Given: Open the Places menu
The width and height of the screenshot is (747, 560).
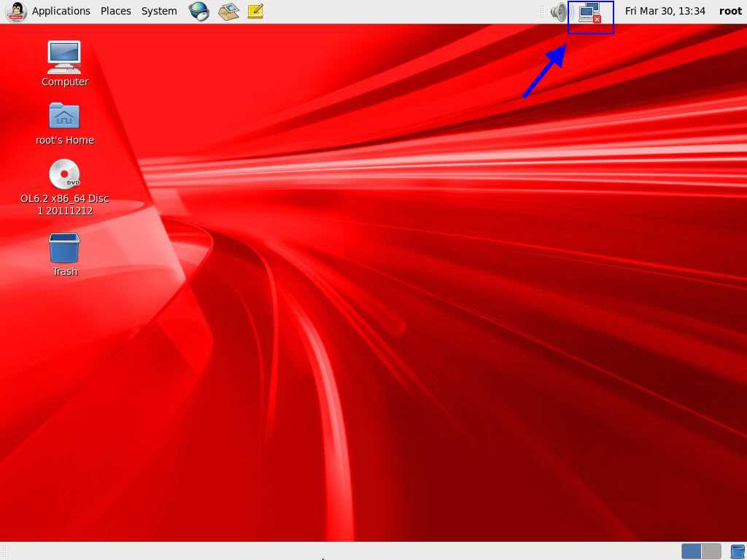Looking at the screenshot, I should pos(115,11).
